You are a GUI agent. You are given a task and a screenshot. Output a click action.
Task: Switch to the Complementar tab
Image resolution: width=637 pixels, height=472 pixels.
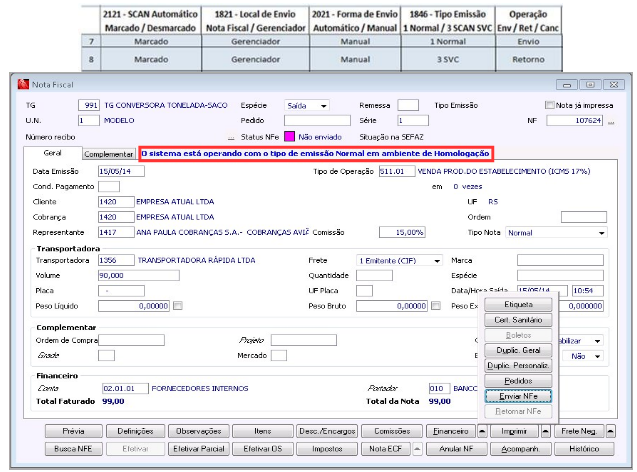[x=108, y=154]
